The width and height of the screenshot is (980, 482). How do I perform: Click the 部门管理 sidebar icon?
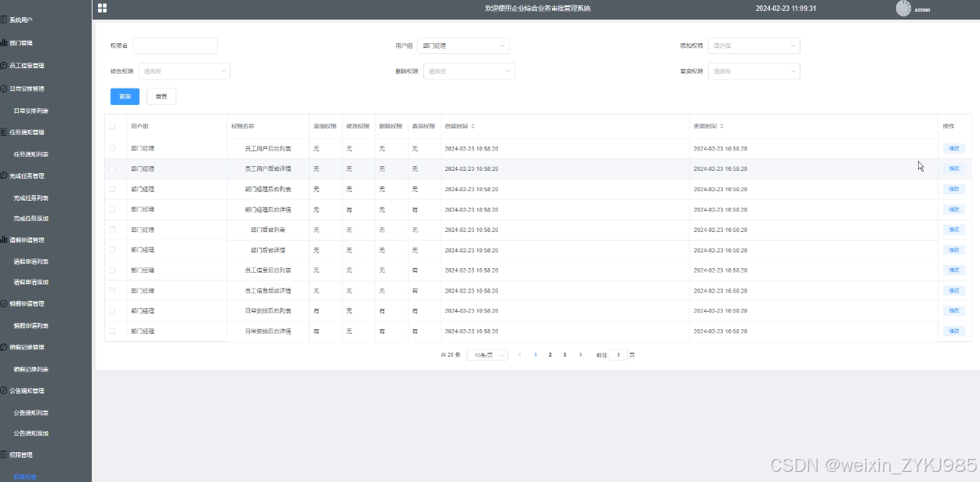[x=4, y=43]
